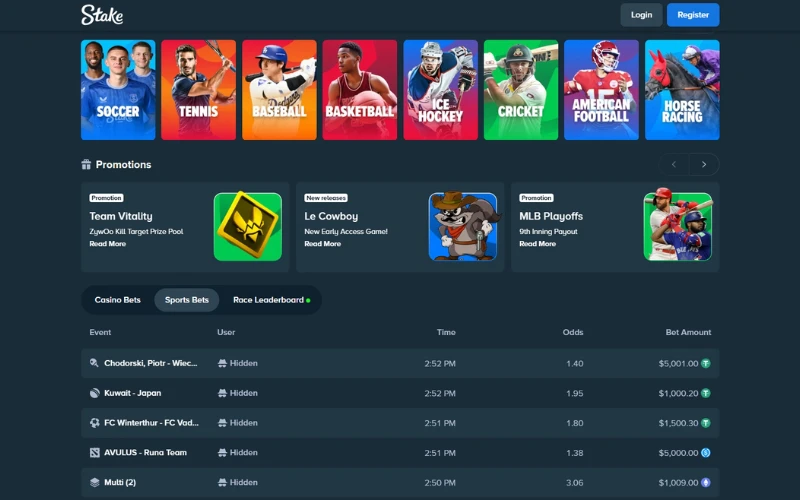Open the Cricket sport card
The height and width of the screenshot is (500, 800).
click(x=521, y=90)
